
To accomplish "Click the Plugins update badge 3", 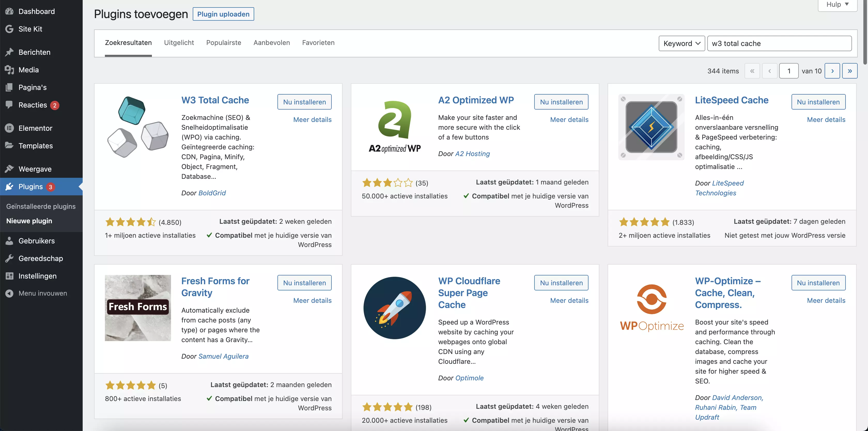I will pyautogui.click(x=50, y=187).
